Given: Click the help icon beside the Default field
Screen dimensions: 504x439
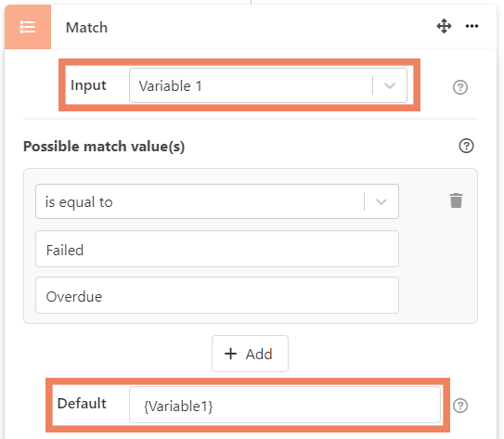Looking at the screenshot, I should [x=460, y=406].
